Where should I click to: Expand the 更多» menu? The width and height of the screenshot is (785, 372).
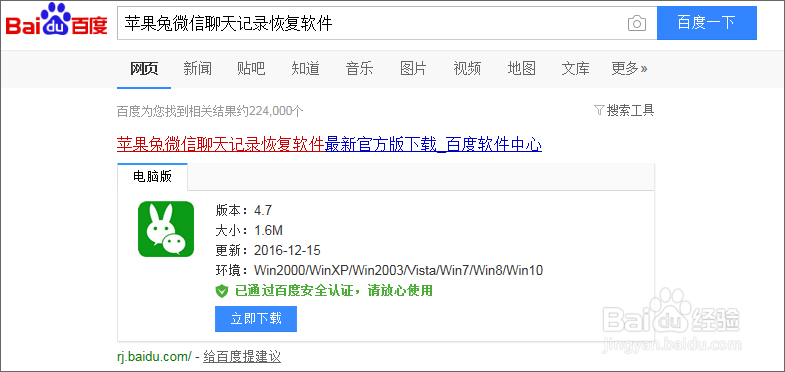629,69
